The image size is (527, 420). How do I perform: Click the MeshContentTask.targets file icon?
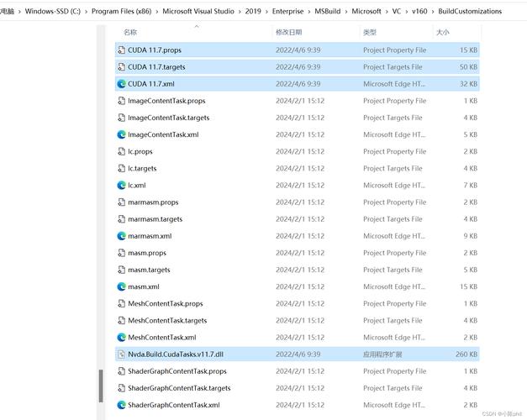pos(121,321)
